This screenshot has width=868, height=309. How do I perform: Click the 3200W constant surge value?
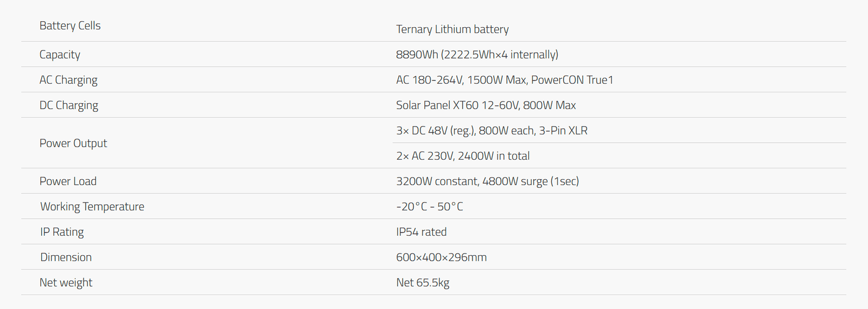(488, 181)
